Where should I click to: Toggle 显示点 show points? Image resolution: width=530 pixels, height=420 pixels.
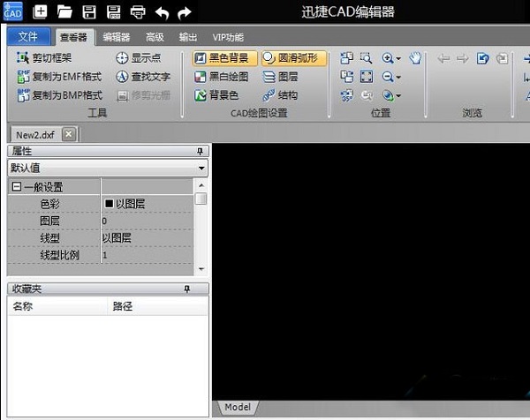click(139, 58)
